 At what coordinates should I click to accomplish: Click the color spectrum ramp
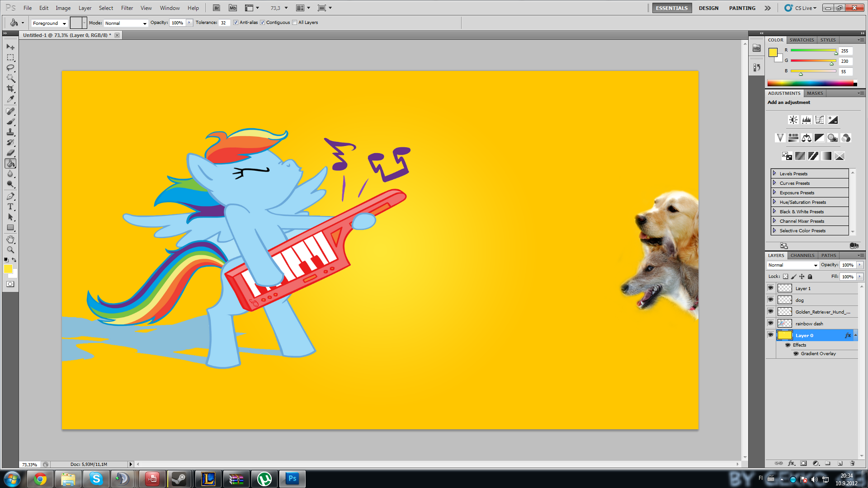pos(812,83)
